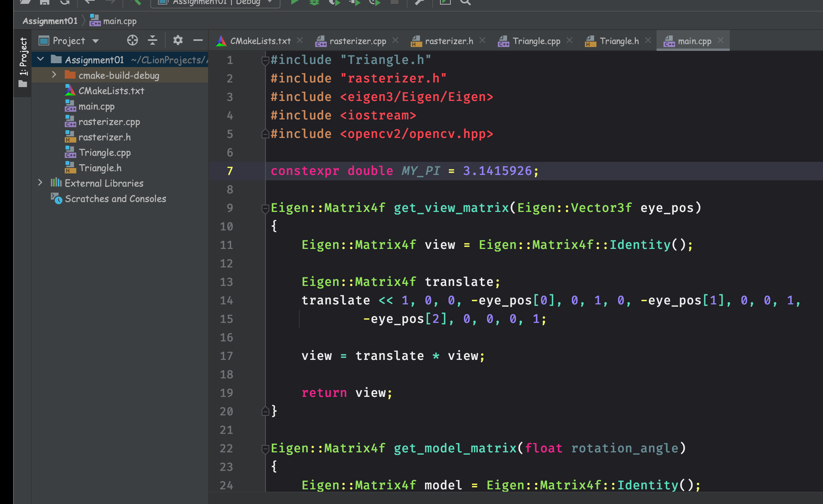Toggle code fold at get_model_matrix function
Image resolution: width=823 pixels, height=504 pixels.
click(265, 449)
